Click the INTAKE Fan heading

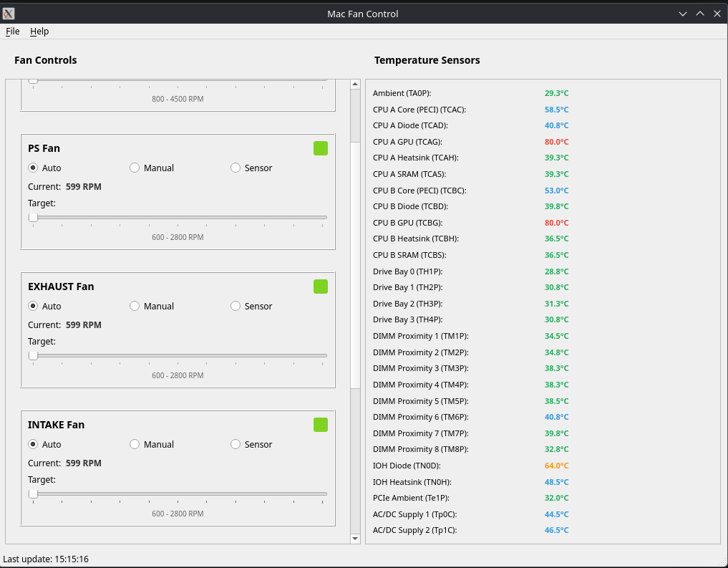click(56, 425)
